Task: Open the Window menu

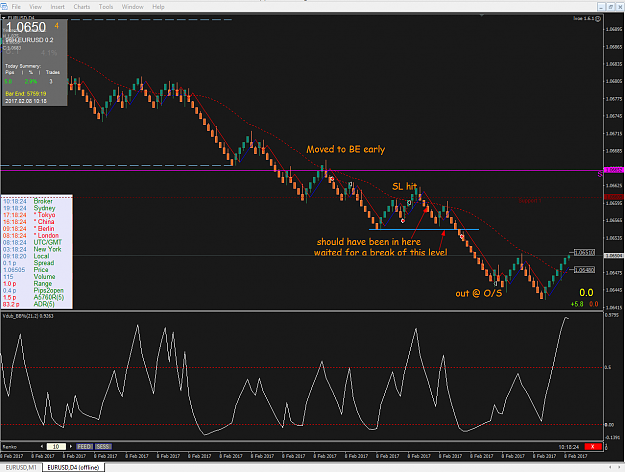Action: [x=133, y=7]
